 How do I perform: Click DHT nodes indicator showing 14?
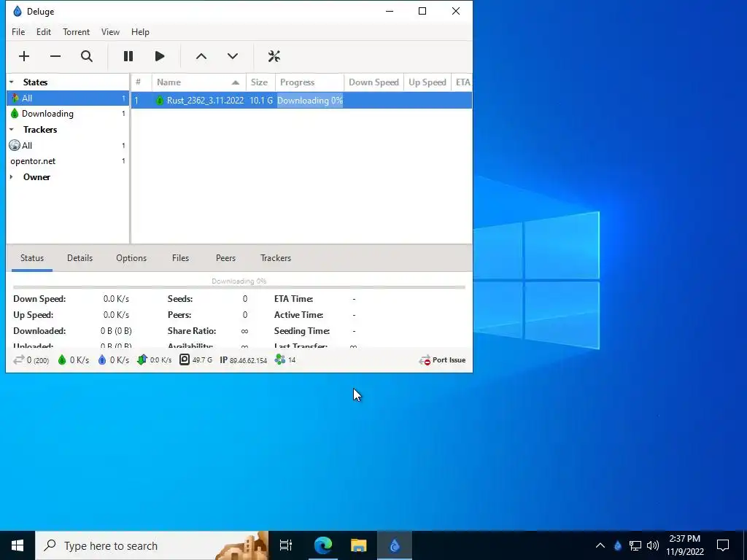285,360
